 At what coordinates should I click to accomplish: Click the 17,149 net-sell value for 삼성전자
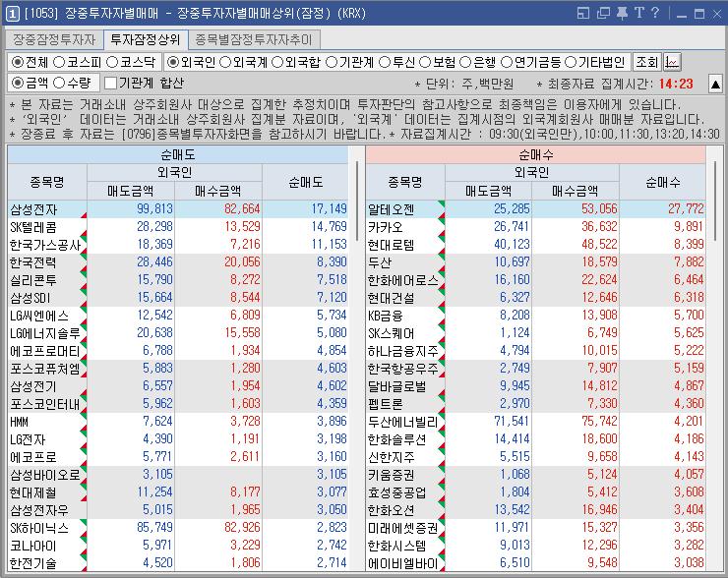[x=329, y=209]
